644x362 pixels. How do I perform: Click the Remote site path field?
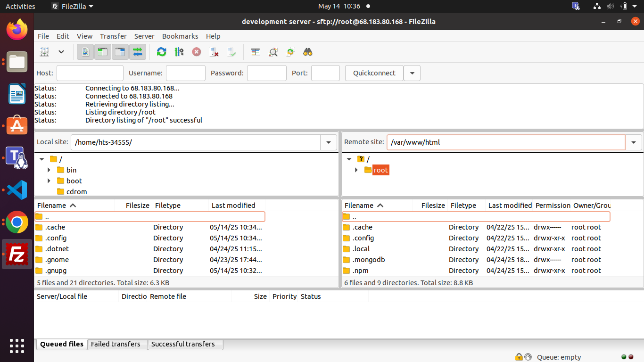point(506,142)
